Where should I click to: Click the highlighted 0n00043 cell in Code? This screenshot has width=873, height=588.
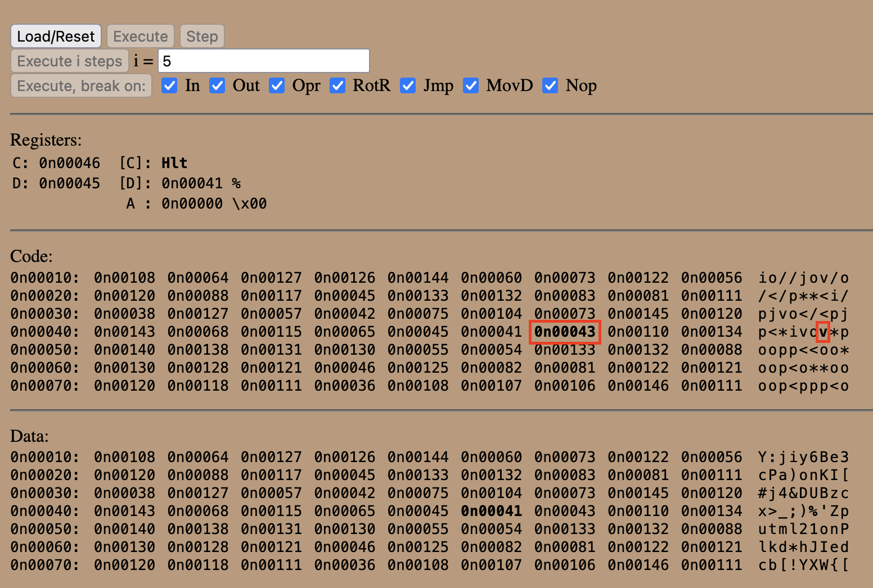[x=565, y=332]
